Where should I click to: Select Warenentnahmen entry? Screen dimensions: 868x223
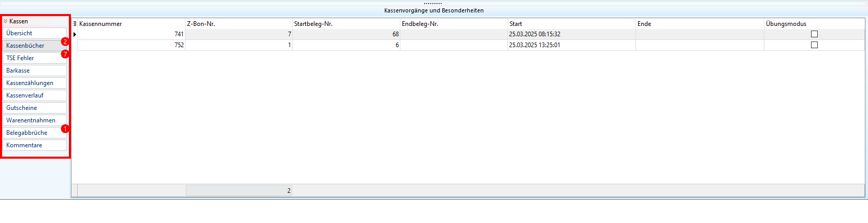[x=35, y=120]
